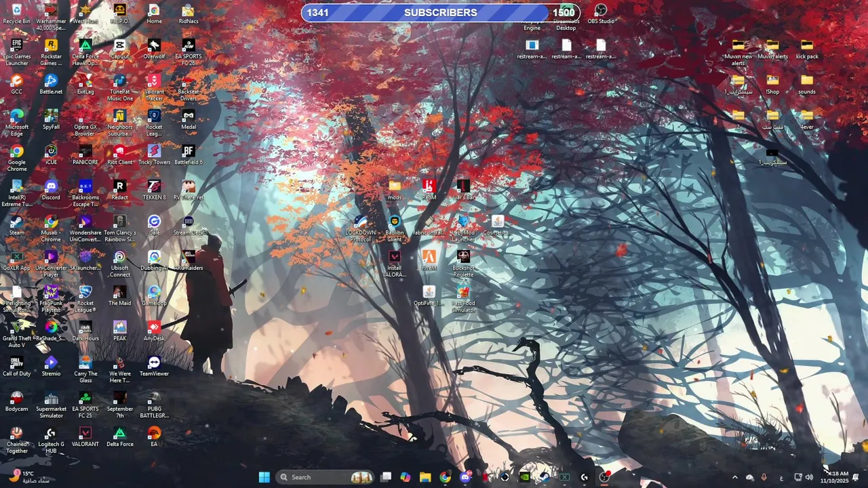Open Valorant Tracker icon
Screen dimensions: 868x488
[154, 87]
